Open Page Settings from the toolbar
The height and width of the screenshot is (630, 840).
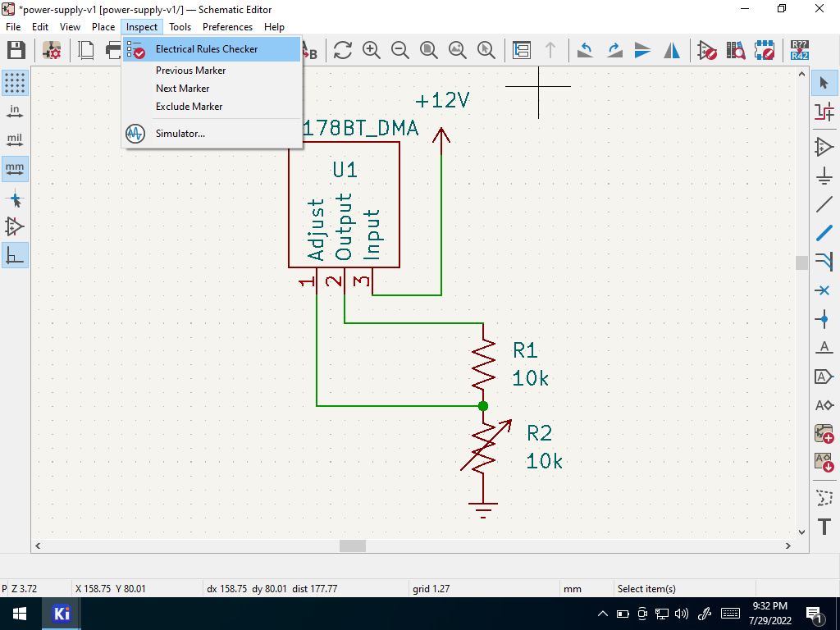(x=85, y=50)
